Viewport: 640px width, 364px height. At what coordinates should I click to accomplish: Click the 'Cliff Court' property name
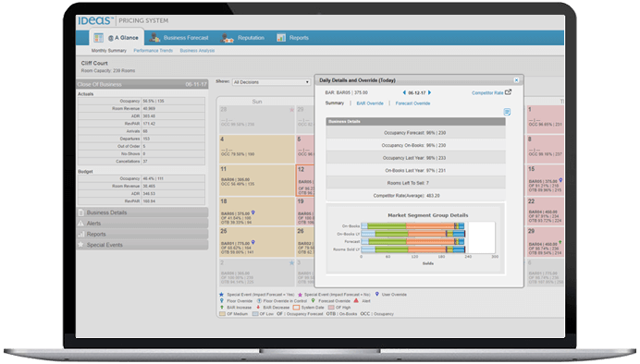tap(94, 63)
